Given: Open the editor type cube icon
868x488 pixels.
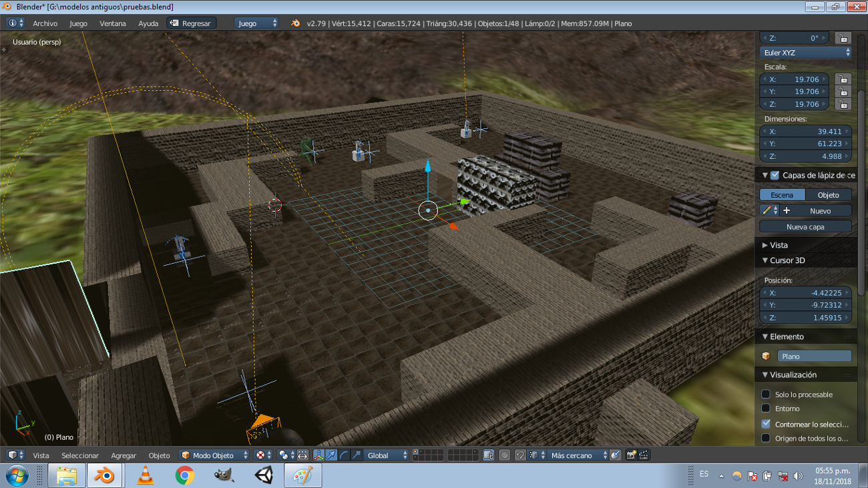Looking at the screenshot, I should 15,455.
